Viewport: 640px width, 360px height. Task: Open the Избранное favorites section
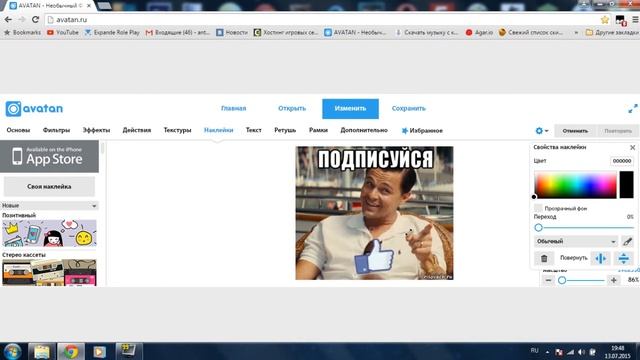point(422,131)
